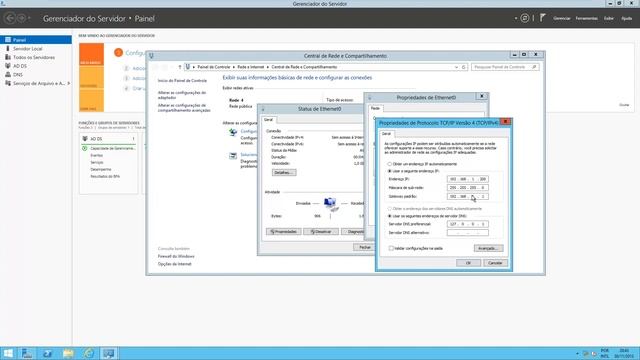This screenshot has width=640, height=360.
Task: Click the orange Configurar step circle icon
Action: click(118, 53)
